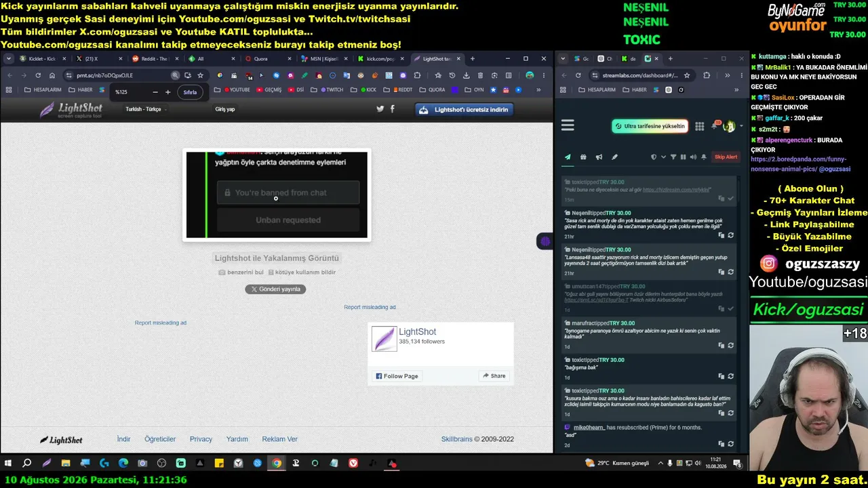
Task: Open the banned-from-chat screenshot image
Action: point(277,195)
